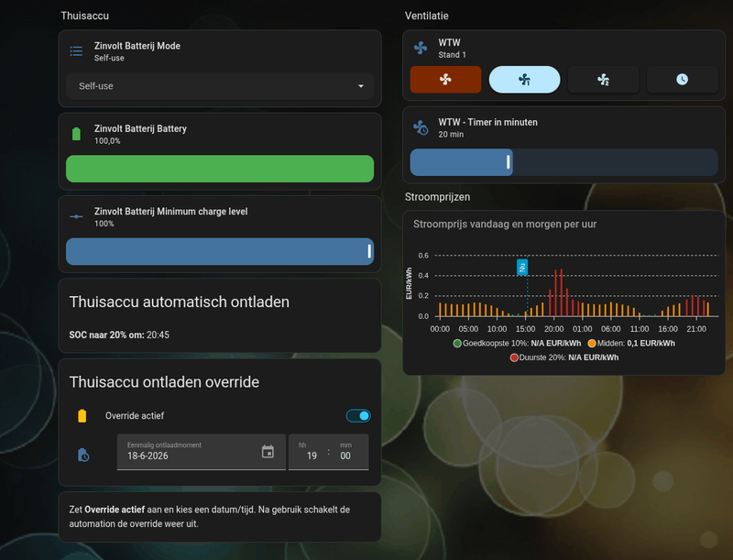Select WTW fan stand 1 button
Screen dimensions: 733x560
pyautogui.click(x=524, y=80)
